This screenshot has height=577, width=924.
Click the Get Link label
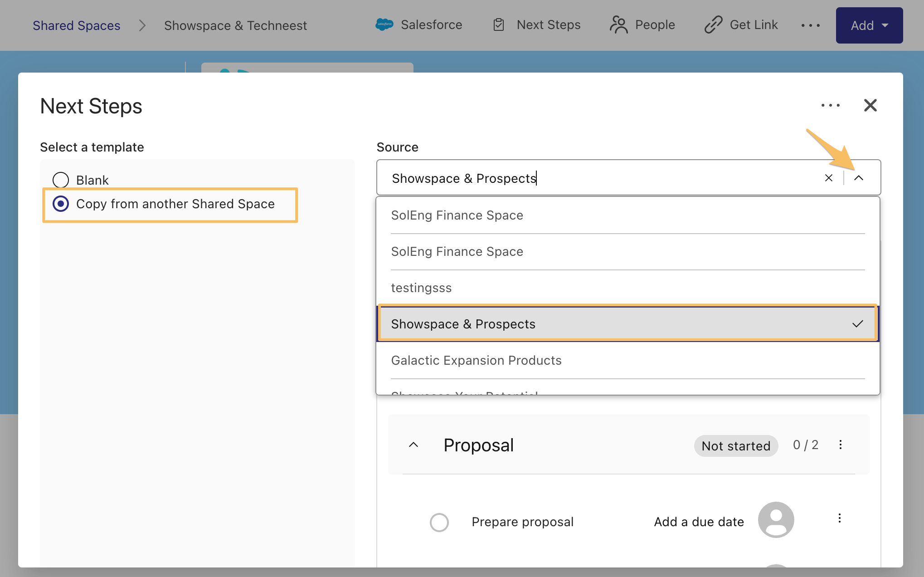754,24
